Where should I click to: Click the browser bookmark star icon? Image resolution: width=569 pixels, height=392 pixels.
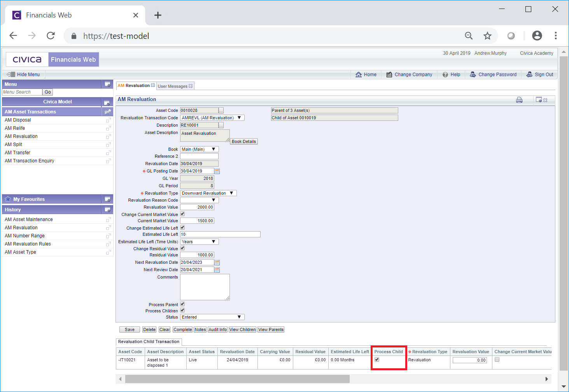[x=487, y=36]
